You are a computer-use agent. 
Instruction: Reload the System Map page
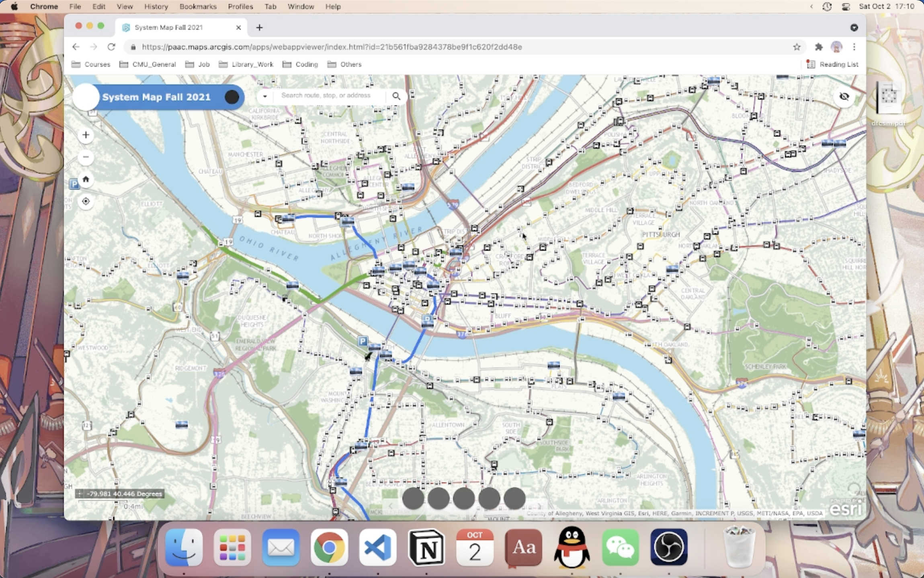click(x=111, y=47)
